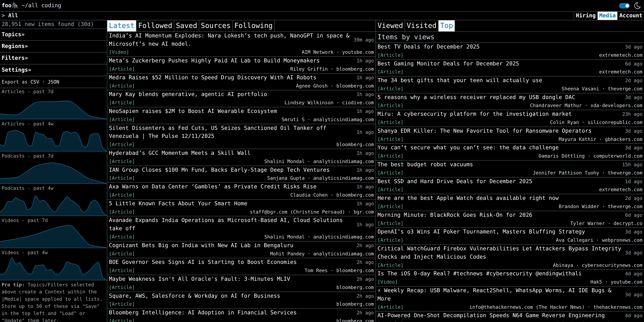Select the Sources tab
The height and width of the screenshot is (322, 644).
point(215,26)
